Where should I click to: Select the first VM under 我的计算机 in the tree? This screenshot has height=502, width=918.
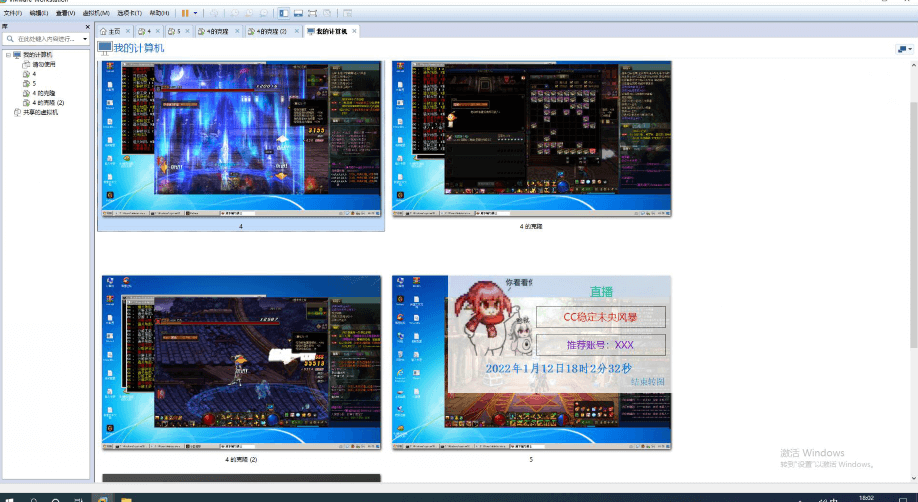(44, 64)
